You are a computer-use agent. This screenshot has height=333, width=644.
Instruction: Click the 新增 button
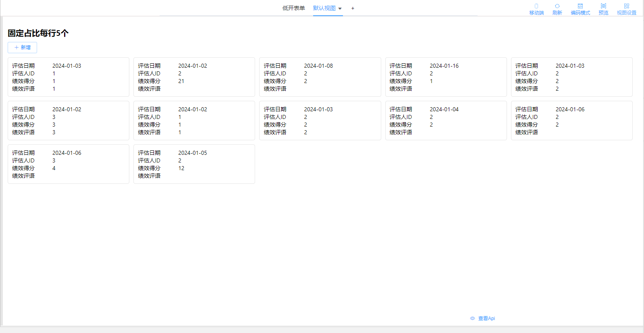coord(23,48)
